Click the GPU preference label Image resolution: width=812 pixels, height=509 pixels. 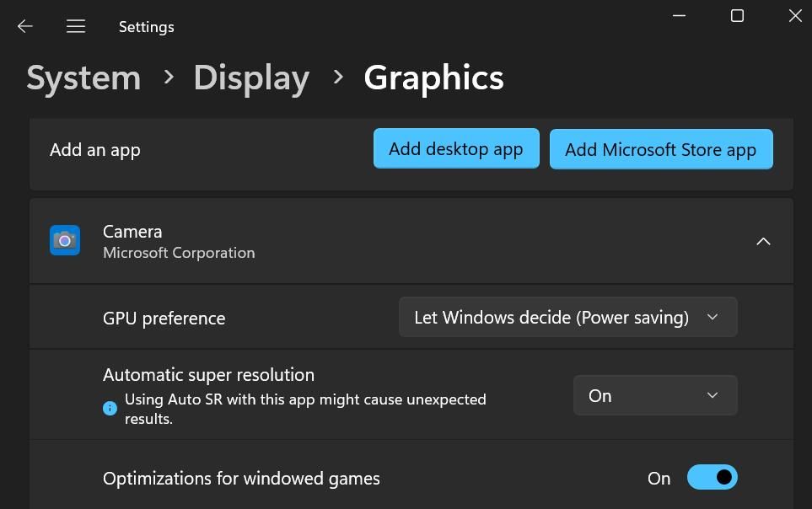click(164, 319)
